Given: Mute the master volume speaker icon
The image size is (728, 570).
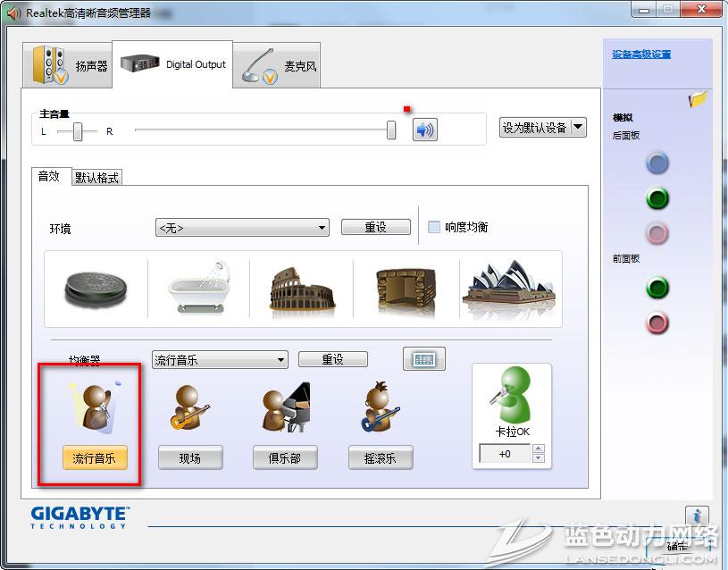Looking at the screenshot, I should (425, 130).
